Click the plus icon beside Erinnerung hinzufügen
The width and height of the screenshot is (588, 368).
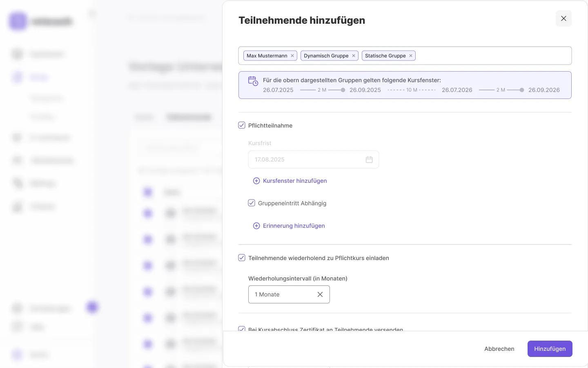point(256,226)
